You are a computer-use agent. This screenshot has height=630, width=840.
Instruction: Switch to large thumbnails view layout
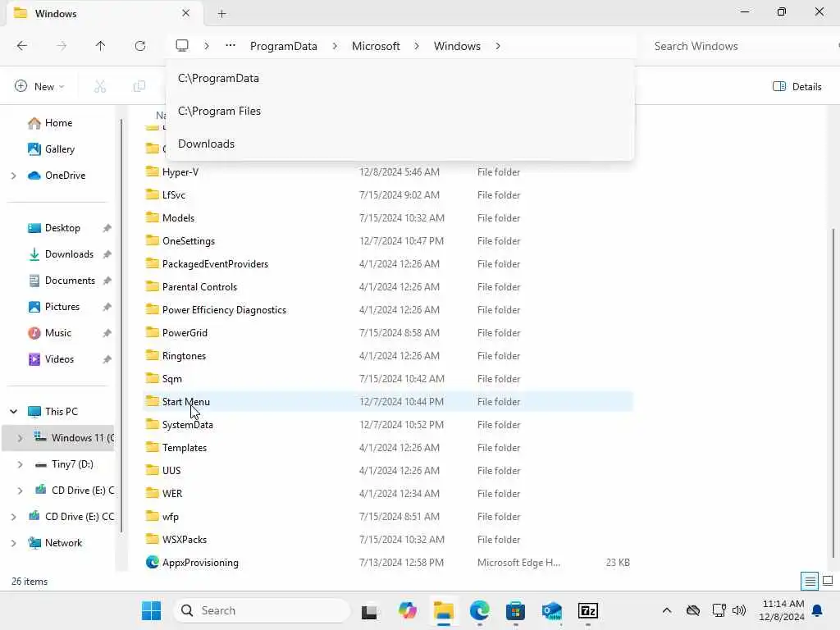tap(828, 581)
